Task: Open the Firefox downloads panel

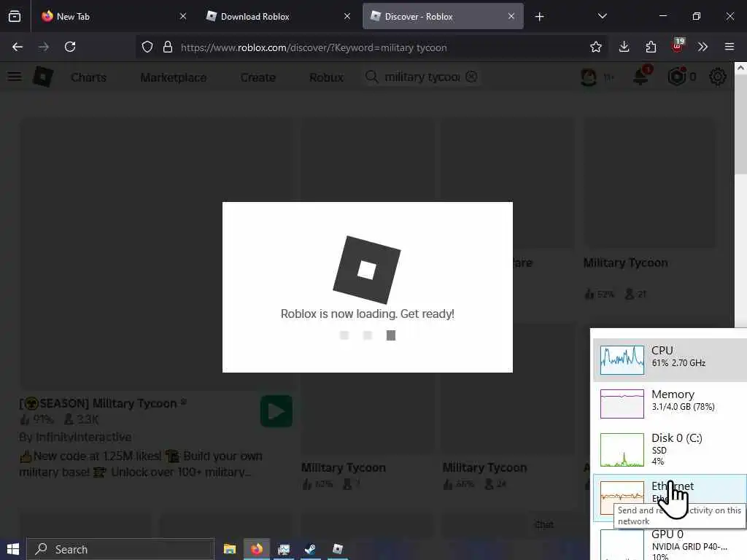Action: [x=624, y=47]
